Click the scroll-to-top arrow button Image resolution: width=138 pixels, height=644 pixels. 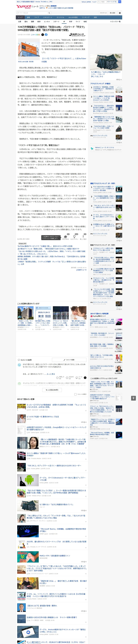tap(133, 398)
